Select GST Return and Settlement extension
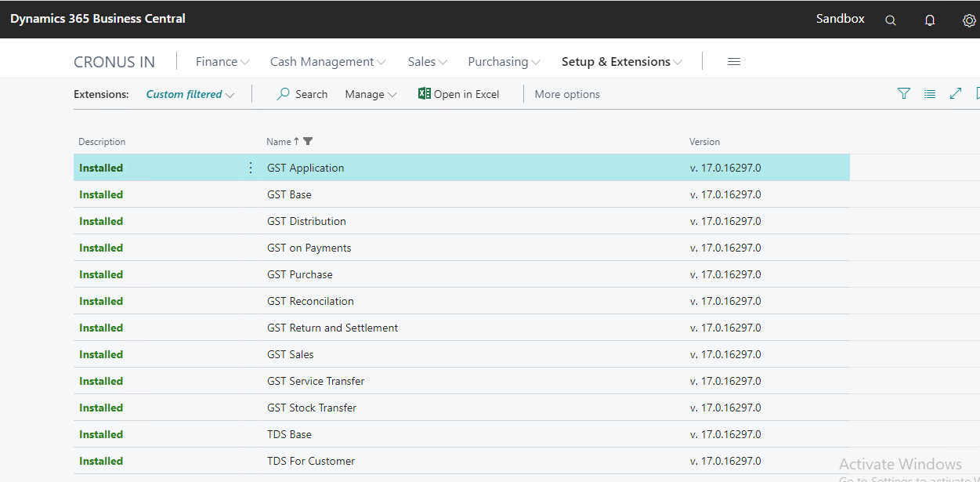 coord(332,328)
